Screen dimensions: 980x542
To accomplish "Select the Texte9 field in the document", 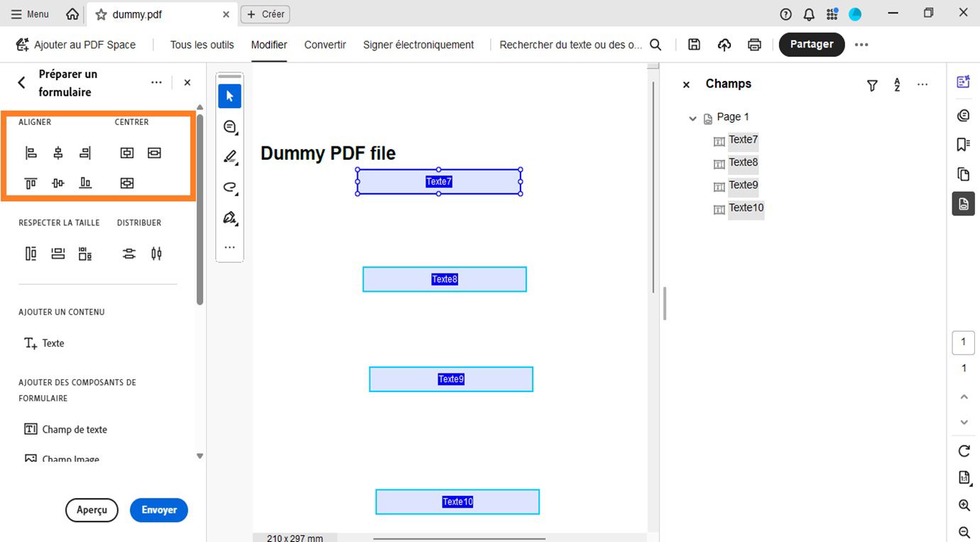I will pyautogui.click(x=451, y=379).
